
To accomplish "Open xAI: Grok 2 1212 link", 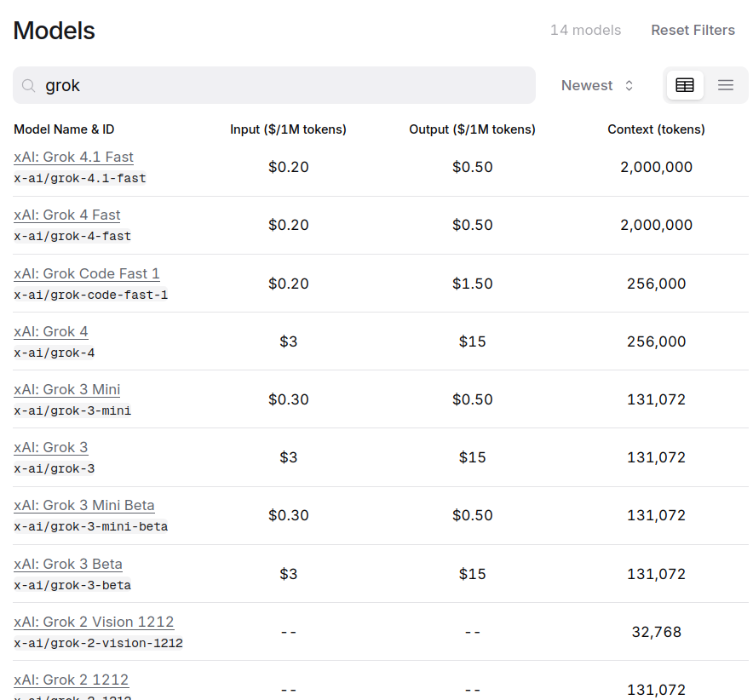I will (x=72, y=680).
